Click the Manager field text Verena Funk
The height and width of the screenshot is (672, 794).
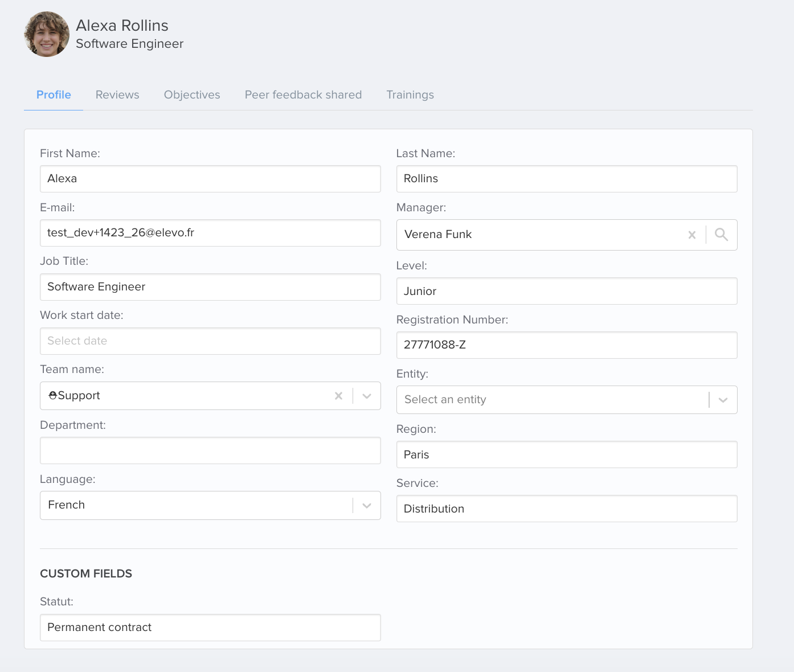[438, 234]
